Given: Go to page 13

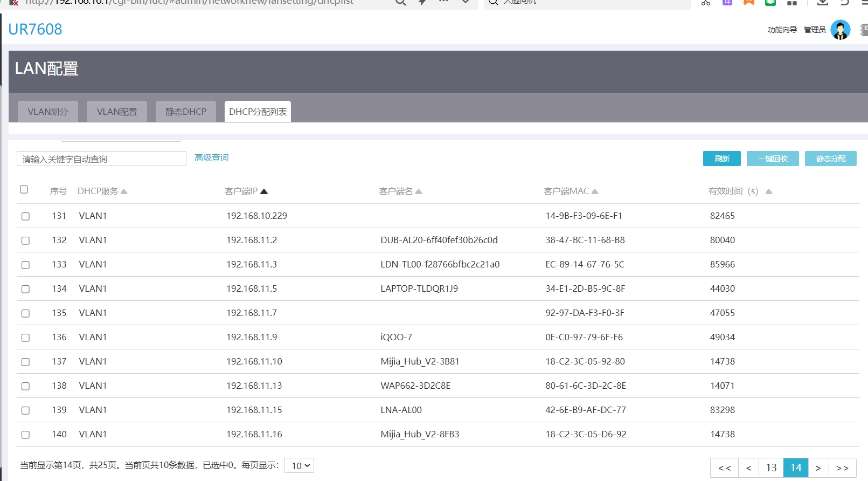Looking at the screenshot, I should [x=771, y=468].
